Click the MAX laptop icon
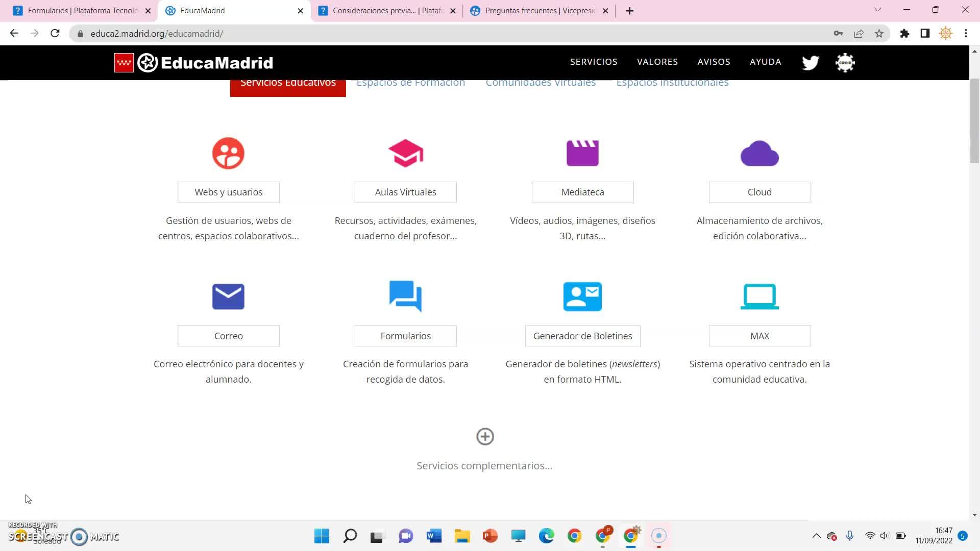 point(759,296)
